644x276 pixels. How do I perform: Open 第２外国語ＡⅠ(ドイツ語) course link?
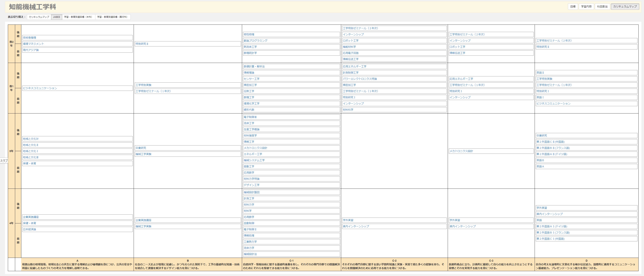pos(552,226)
